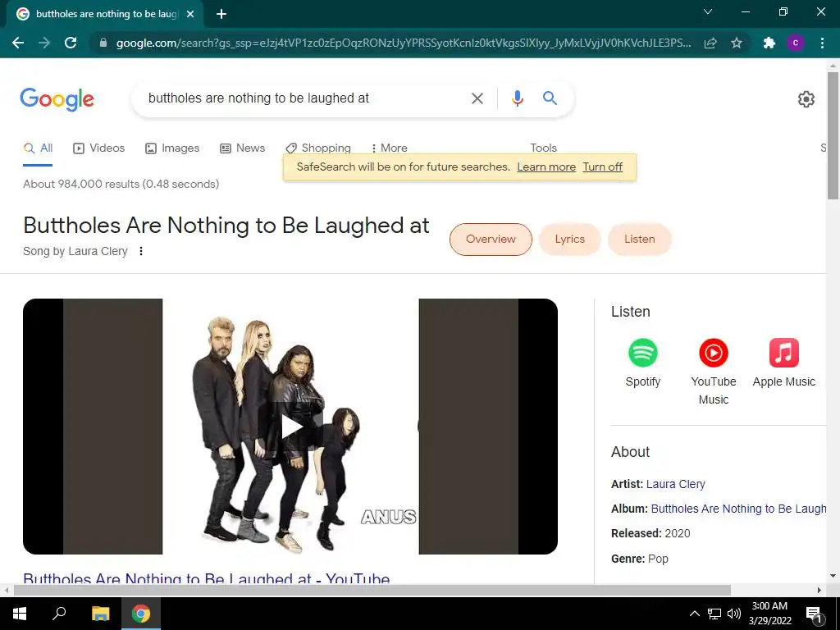Switch to Videos results tab
The height and width of the screenshot is (630, 840).
pyautogui.click(x=99, y=148)
